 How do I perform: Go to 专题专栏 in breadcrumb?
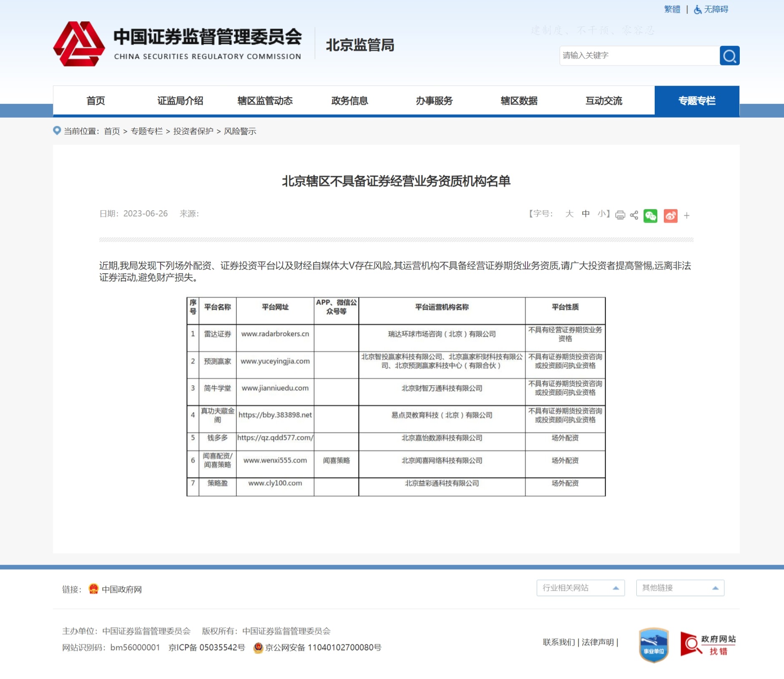click(146, 131)
